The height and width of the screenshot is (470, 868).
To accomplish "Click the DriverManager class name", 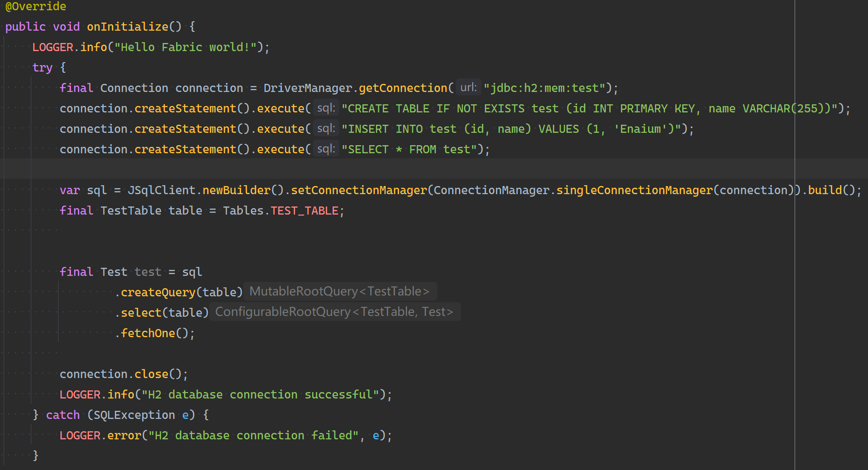I will tap(307, 88).
